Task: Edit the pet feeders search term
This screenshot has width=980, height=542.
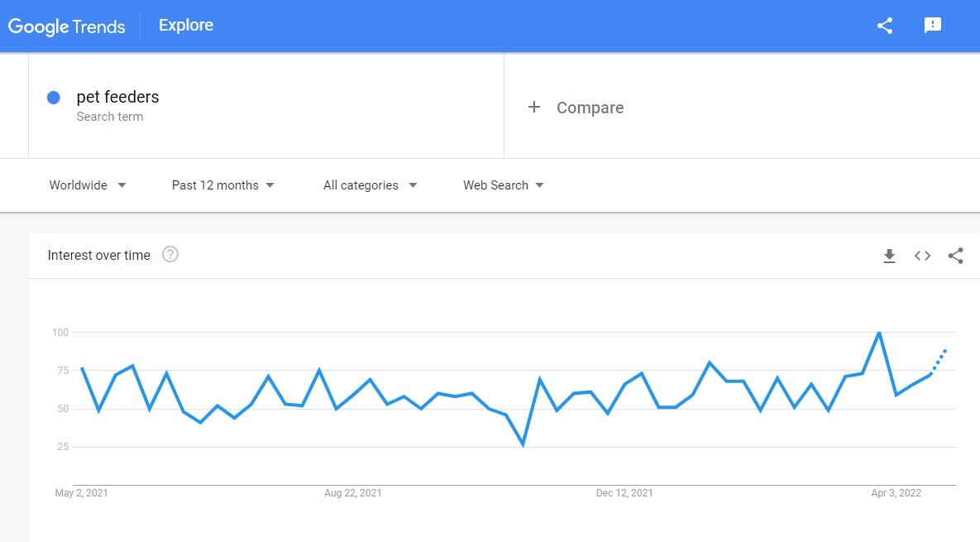Action: (117, 97)
